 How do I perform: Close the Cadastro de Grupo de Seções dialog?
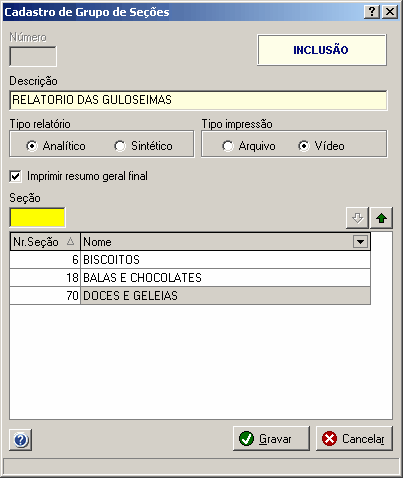(390, 12)
